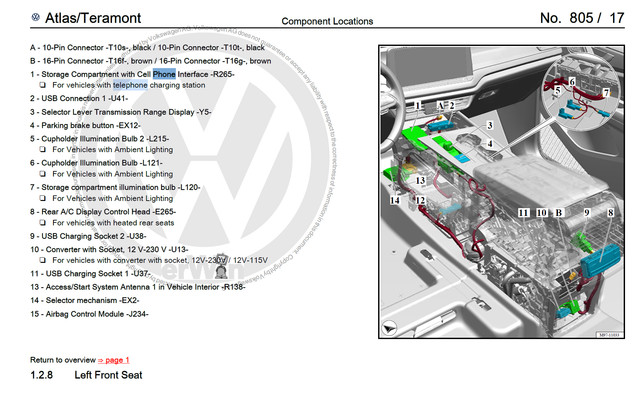The height and width of the screenshot is (413, 640).
Task: Click 'For vehicles with heated rear seats' note
Action: pos(113,223)
